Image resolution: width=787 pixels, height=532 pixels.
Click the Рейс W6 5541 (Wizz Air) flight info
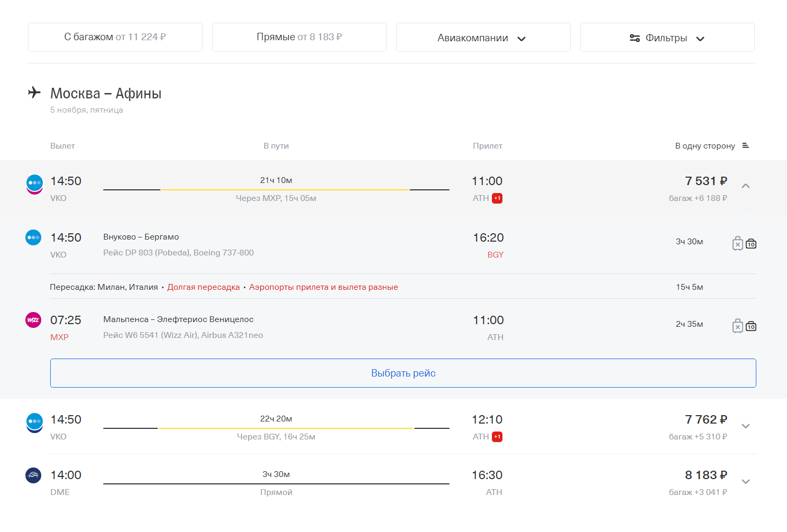click(183, 335)
